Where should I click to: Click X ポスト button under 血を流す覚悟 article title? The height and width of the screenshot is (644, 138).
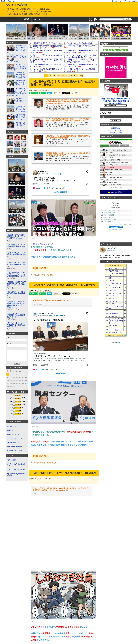coord(66,93)
